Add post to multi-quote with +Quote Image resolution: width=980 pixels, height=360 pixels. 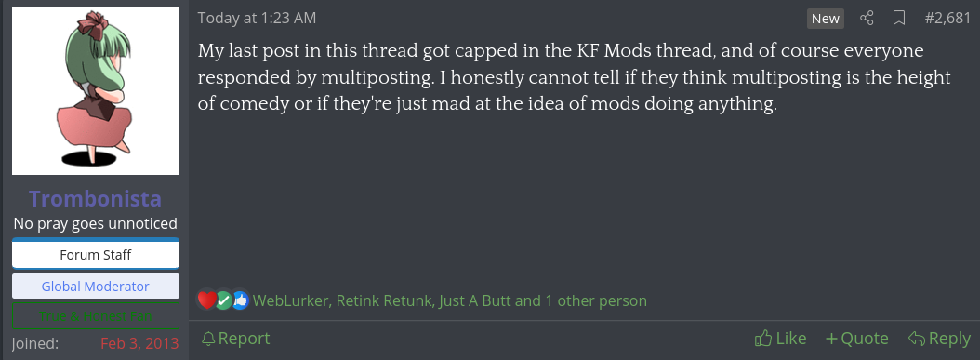tap(857, 339)
